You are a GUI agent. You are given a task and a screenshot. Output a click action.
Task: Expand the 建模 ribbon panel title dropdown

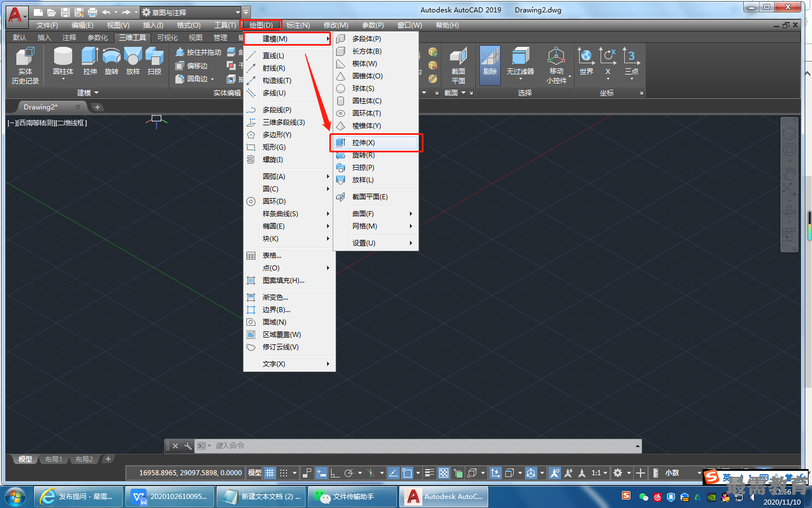(87, 93)
